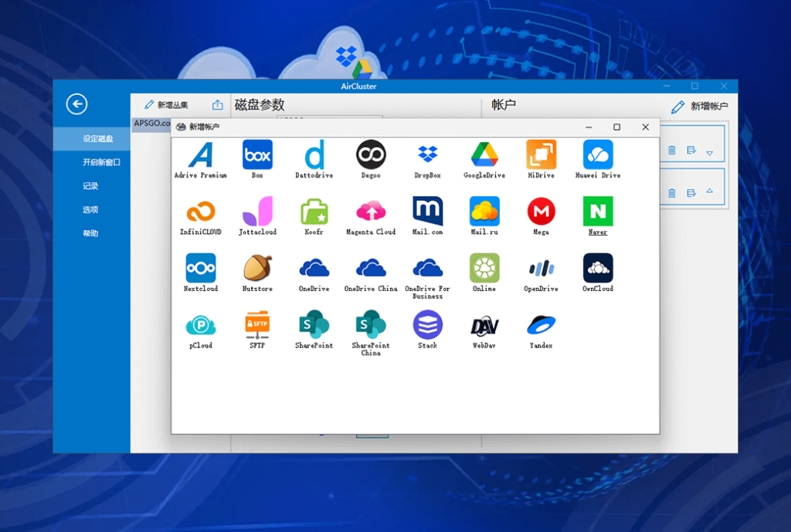Select the Stack storage icon
This screenshot has width=791, height=532.
coord(427,330)
